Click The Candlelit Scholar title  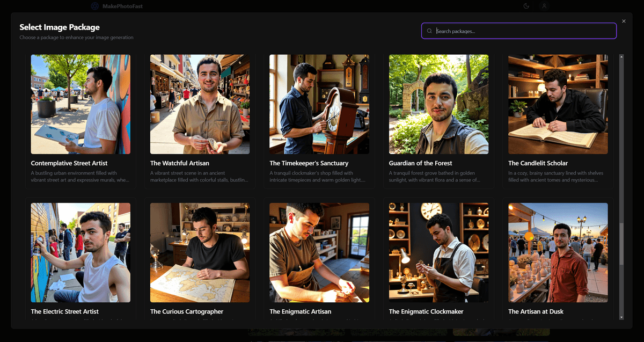coord(538,163)
